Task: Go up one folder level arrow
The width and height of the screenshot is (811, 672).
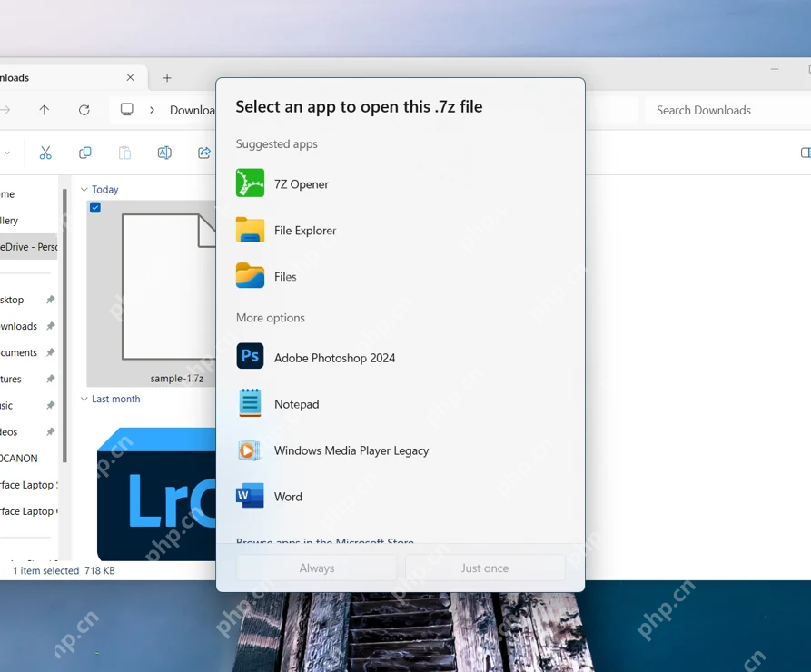Action: pos(45,110)
